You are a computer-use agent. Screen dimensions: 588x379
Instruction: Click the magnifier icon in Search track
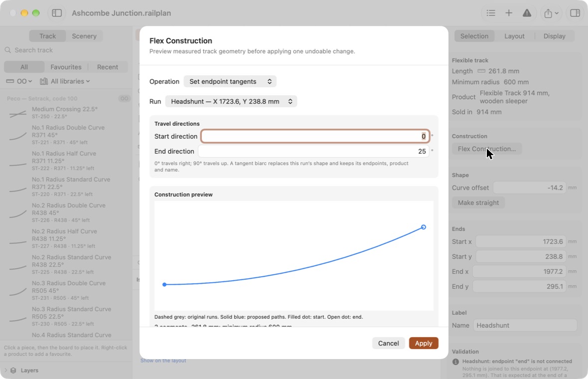click(x=8, y=50)
